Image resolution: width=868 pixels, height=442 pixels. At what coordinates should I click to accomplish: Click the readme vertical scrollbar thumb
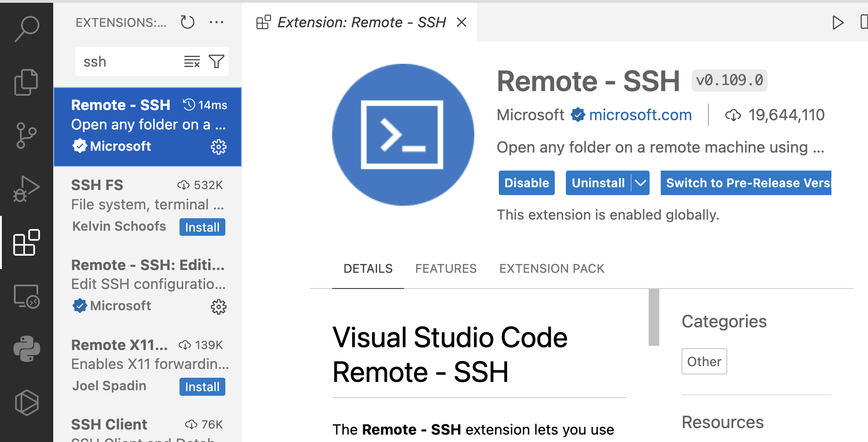654,317
